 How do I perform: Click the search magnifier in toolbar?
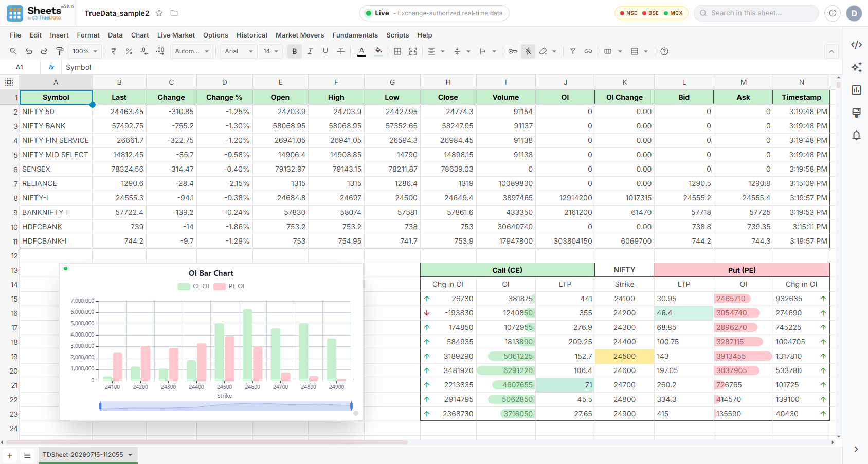click(x=13, y=51)
